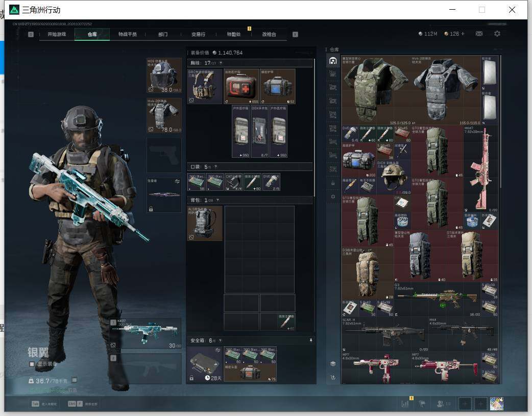Select the 仓库 tab
Screen dimensions: 532x416
(x=92, y=34)
